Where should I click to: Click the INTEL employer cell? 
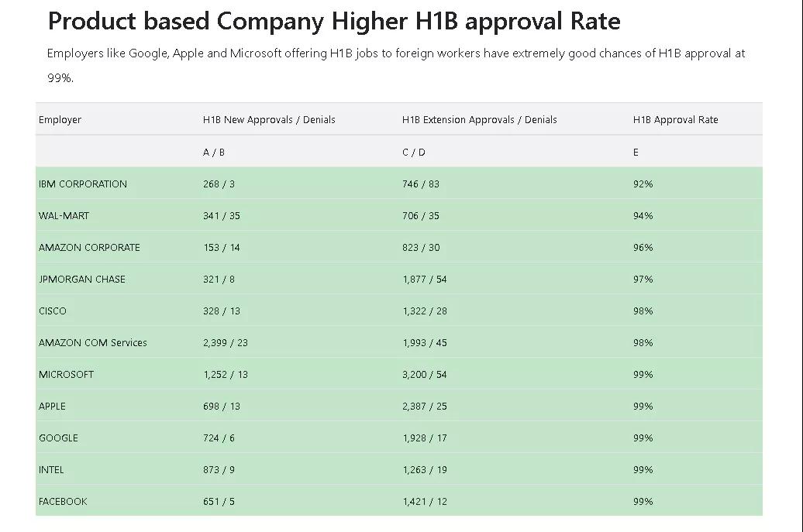tap(51, 470)
